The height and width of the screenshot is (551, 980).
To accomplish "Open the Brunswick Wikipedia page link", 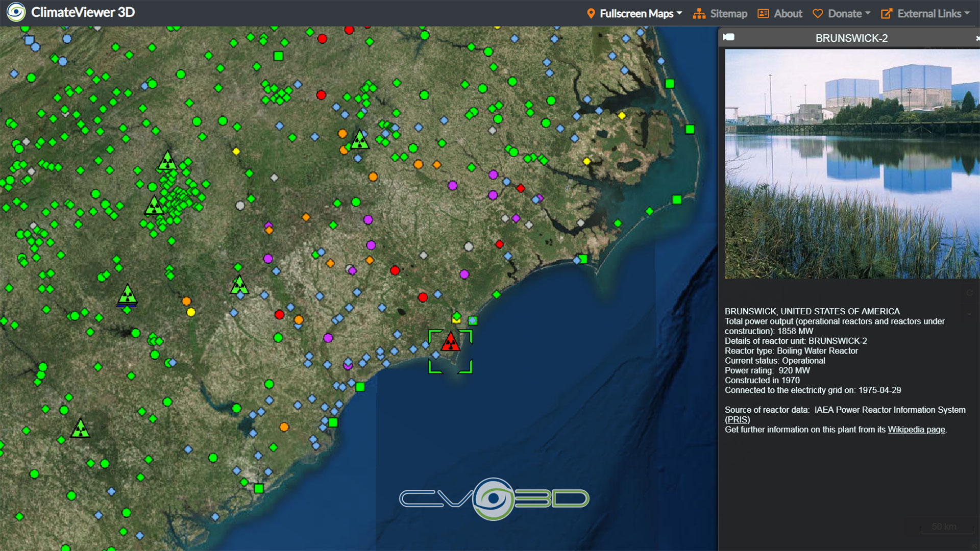I will pyautogui.click(x=915, y=430).
